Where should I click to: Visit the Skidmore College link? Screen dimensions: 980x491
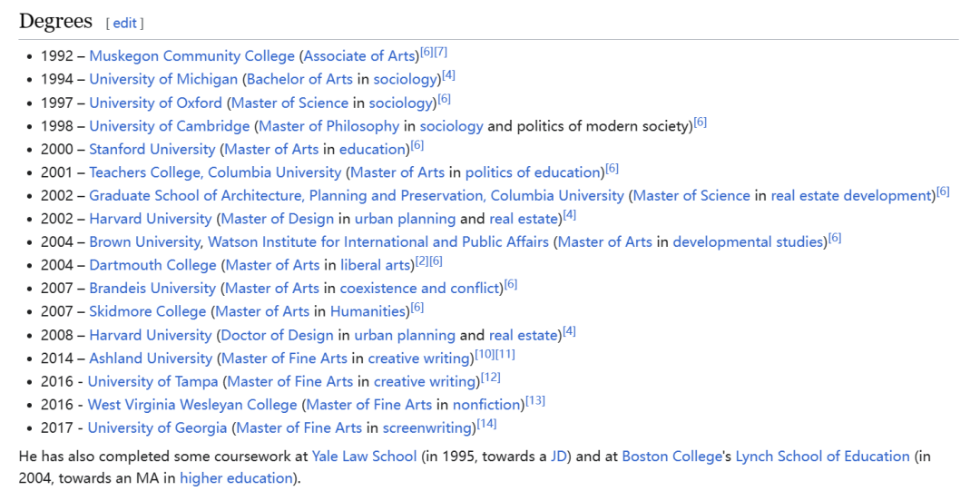148,311
